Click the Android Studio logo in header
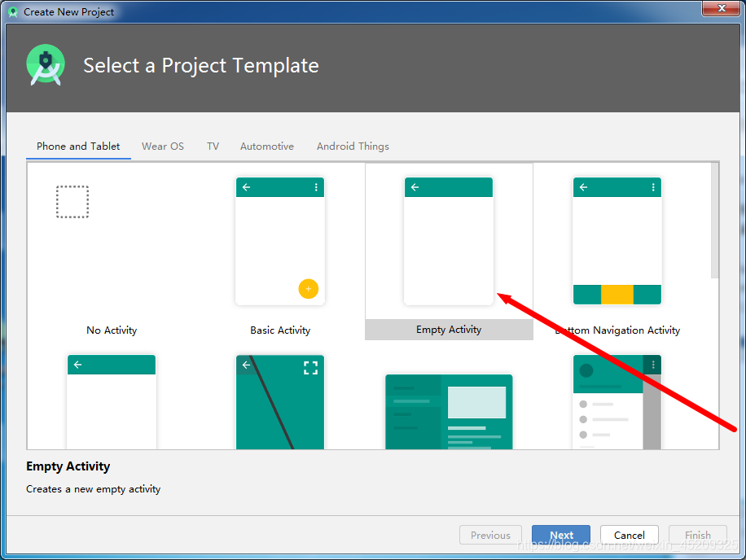The image size is (746, 560). tap(46, 65)
